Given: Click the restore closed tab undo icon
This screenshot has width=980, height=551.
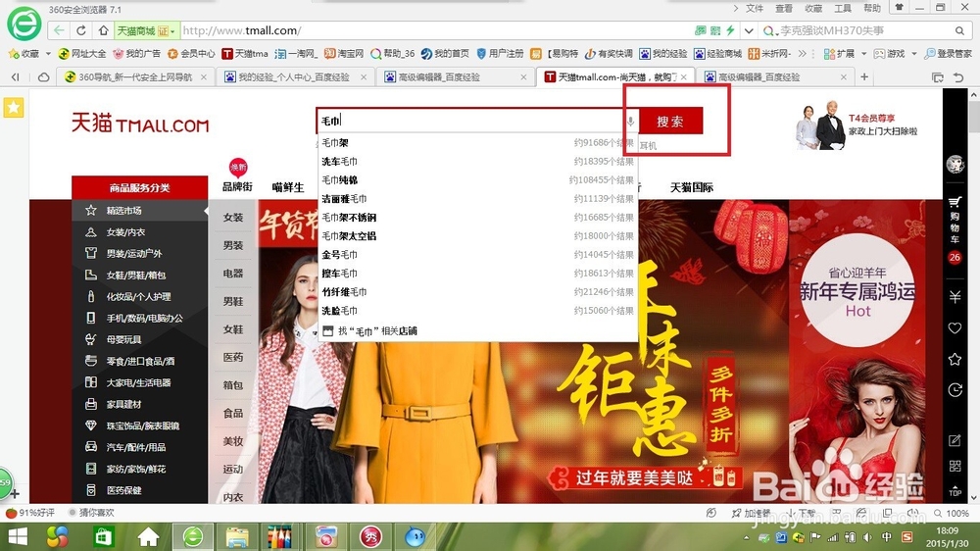Looking at the screenshot, I should tap(958, 77).
